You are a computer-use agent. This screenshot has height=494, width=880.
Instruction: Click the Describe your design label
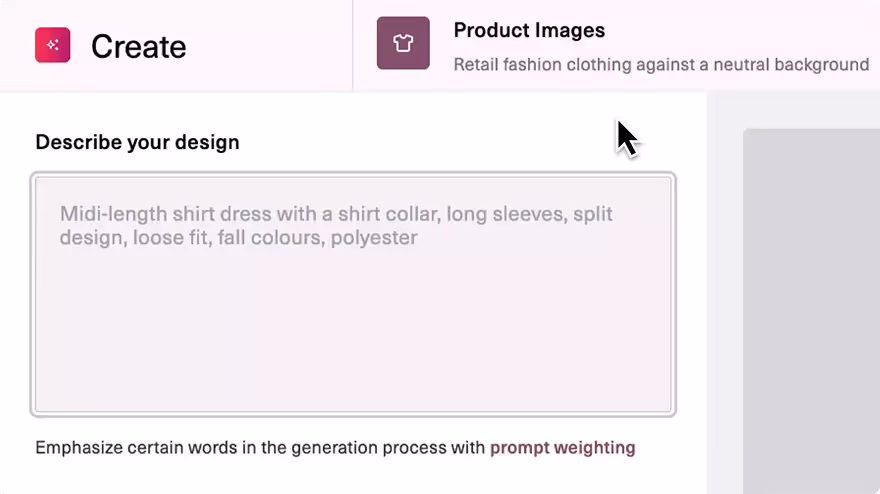[138, 143]
